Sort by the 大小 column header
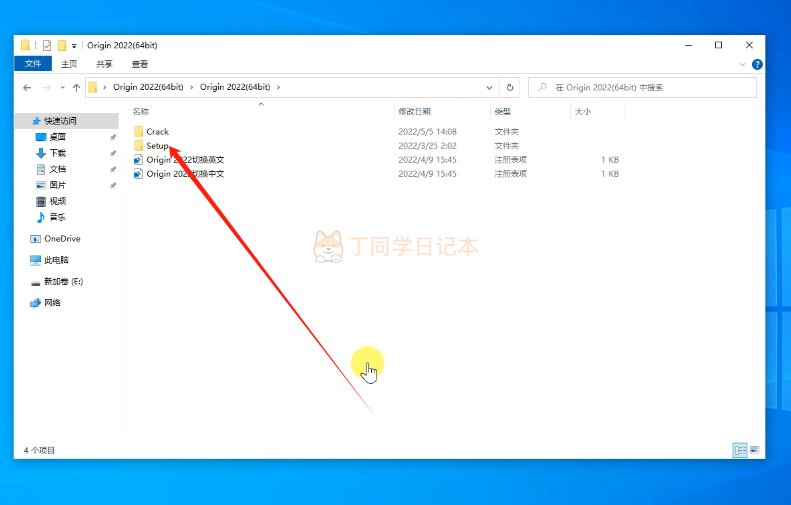791x505 pixels. pyautogui.click(x=583, y=111)
